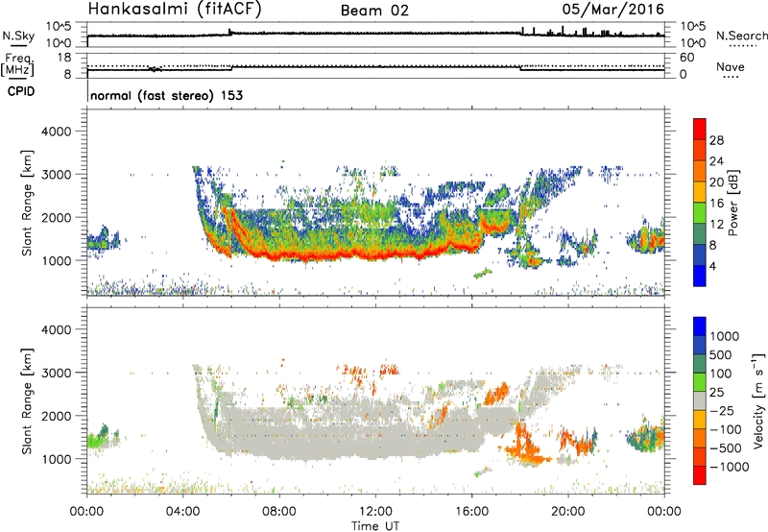Click the '20:00' time tick label

pos(568,512)
